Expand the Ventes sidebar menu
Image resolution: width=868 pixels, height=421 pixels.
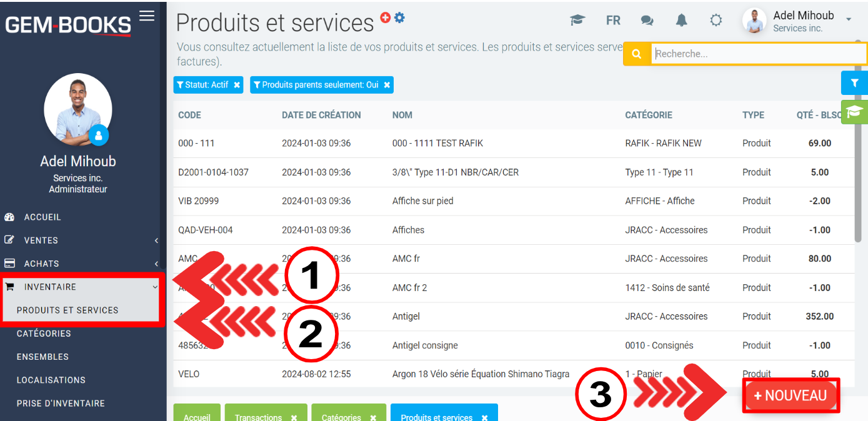point(81,240)
